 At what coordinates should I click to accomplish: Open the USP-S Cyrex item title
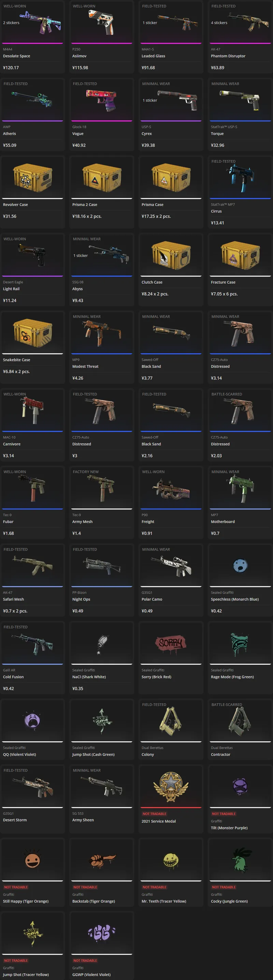(147, 134)
